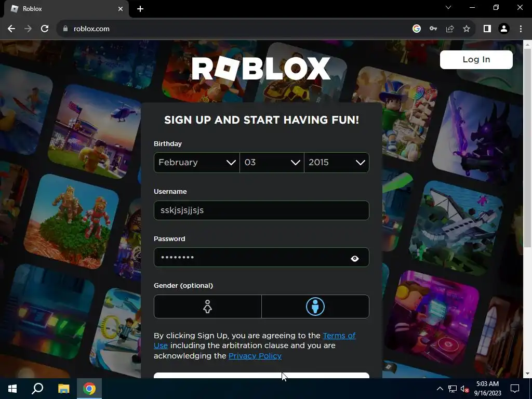
Task: Show hidden system tray icons
Action: pyautogui.click(x=440, y=389)
